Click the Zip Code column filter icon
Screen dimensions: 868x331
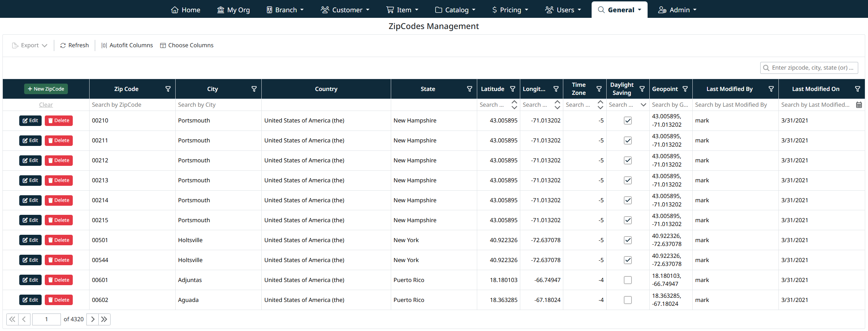(x=168, y=89)
